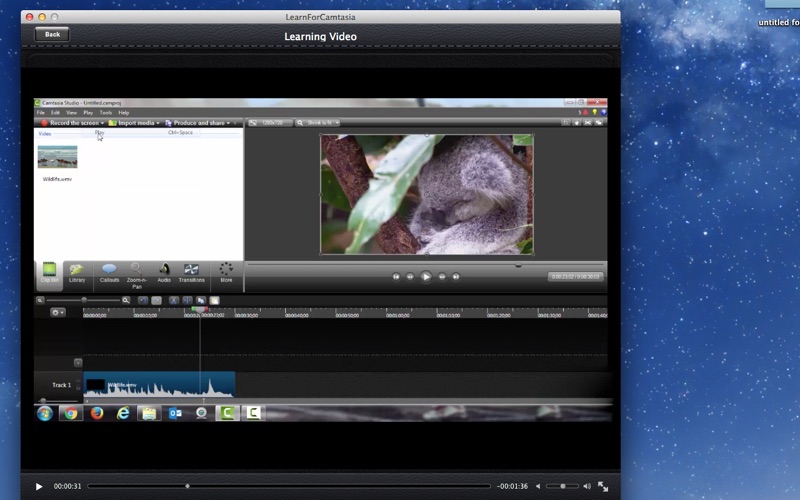Click the rewind step-back button
This screenshot has width=800, height=500.
(x=410, y=277)
